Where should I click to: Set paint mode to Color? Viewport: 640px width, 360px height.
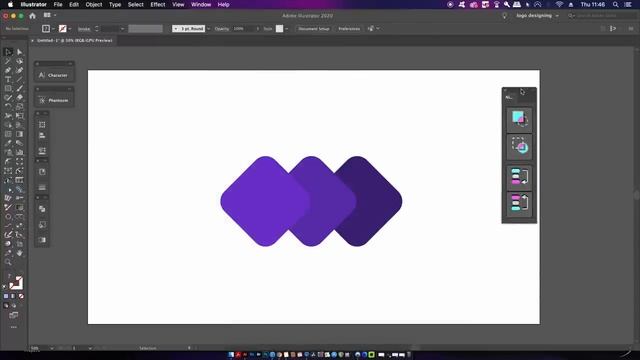6,296
